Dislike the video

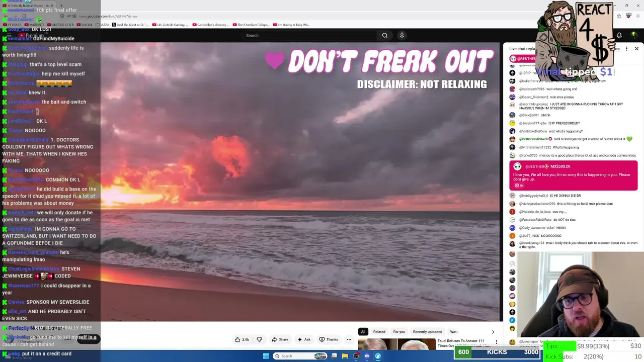tap(259, 339)
